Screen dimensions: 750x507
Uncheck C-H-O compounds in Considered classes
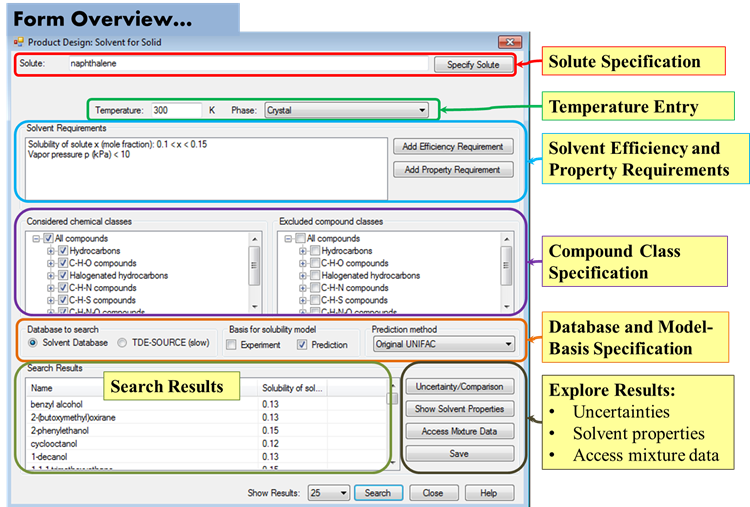point(63,263)
